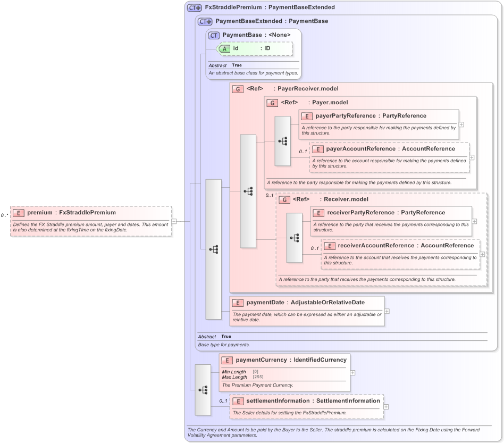
Task: Click the G icon of PayerReceiver.model group
Action: click(238, 89)
